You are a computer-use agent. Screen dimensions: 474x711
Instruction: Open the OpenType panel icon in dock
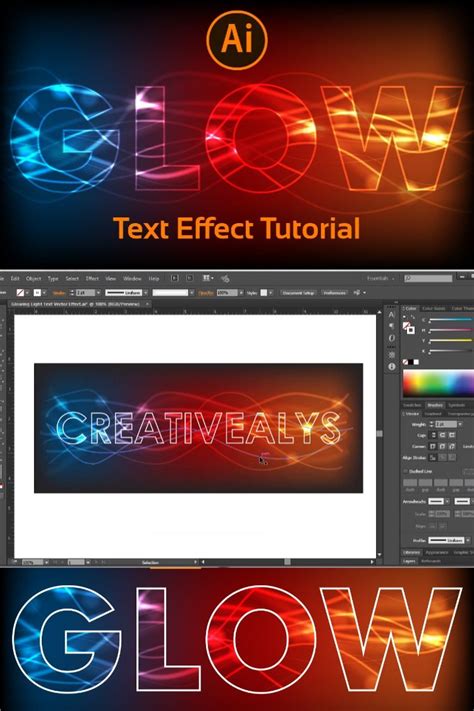point(391,338)
